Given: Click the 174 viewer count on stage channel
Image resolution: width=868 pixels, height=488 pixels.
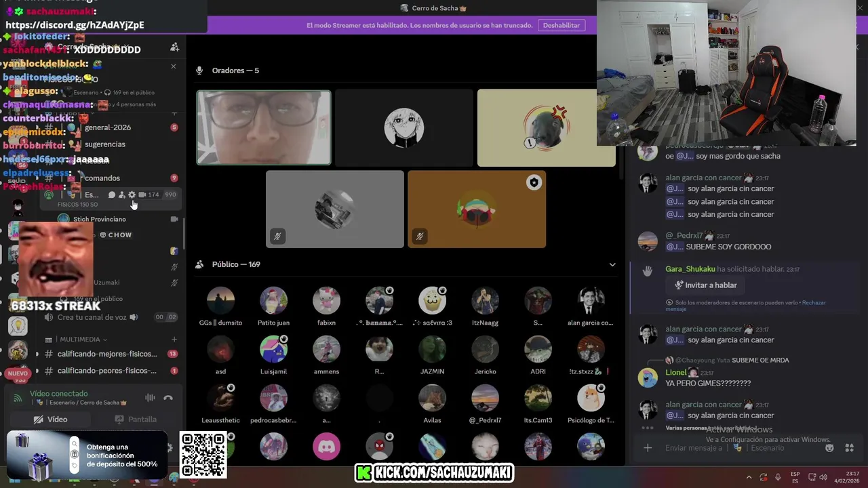Looking at the screenshot, I should [154, 195].
